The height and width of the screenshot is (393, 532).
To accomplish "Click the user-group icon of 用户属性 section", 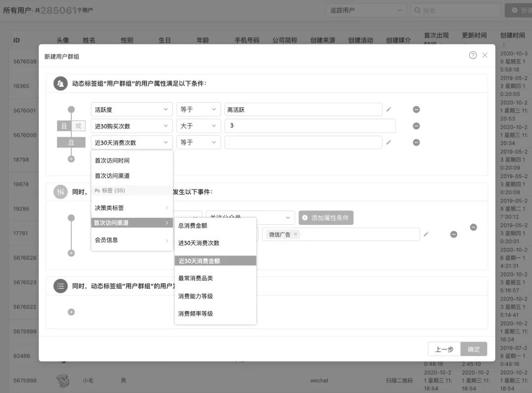I will (60, 83).
